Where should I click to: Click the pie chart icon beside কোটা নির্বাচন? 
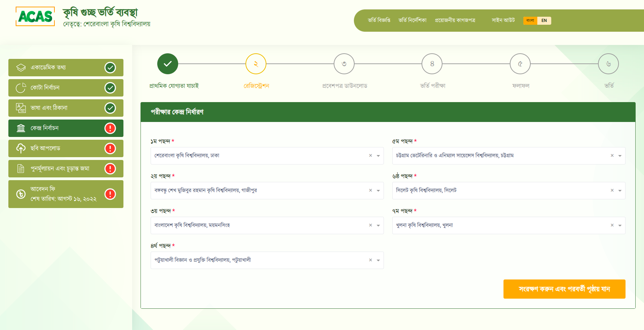(21, 88)
